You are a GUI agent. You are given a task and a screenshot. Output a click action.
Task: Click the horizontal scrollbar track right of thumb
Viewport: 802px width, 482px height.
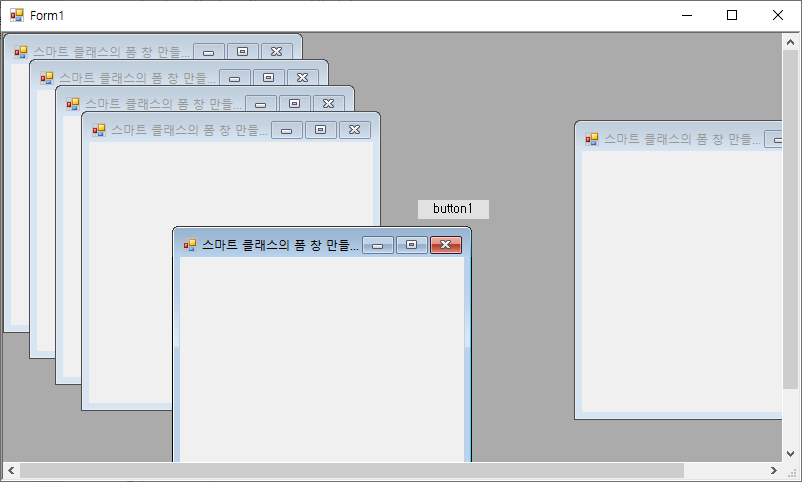[724, 470]
